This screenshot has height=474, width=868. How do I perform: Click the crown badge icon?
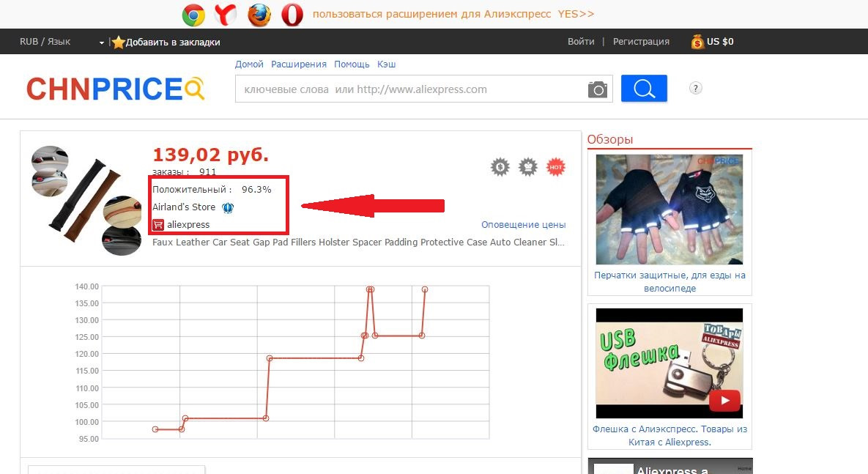click(528, 167)
